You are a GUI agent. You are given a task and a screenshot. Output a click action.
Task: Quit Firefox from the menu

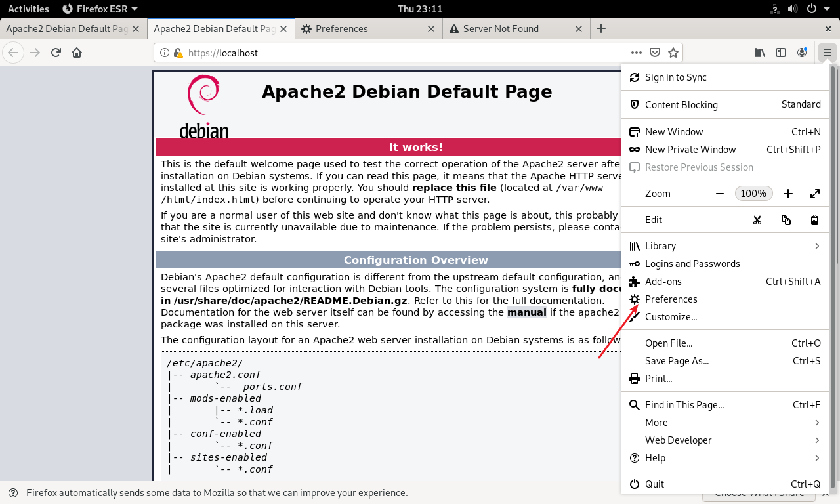(725, 484)
